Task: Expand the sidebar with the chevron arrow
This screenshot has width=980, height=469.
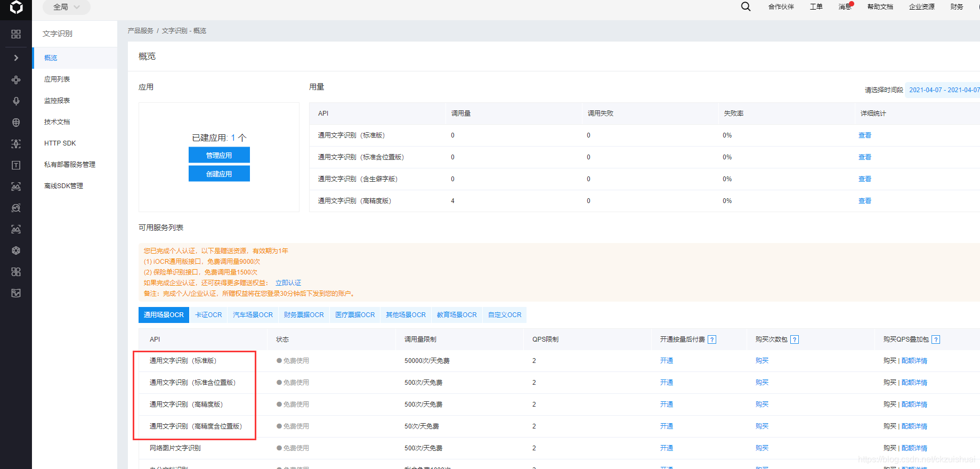Action: [16, 58]
